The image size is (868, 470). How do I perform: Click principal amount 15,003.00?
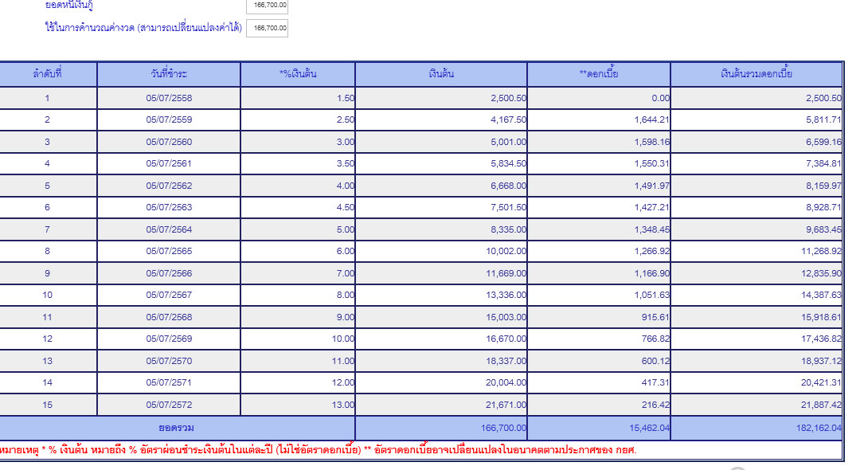pyautogui.click(x=506, y=317)
